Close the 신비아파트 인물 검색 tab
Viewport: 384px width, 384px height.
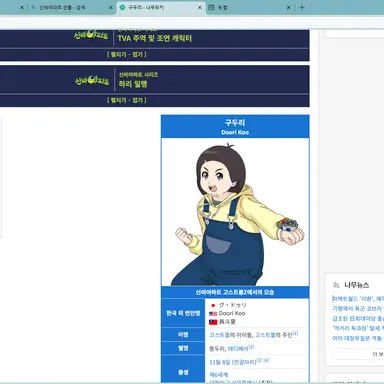(x=111, y=7)
